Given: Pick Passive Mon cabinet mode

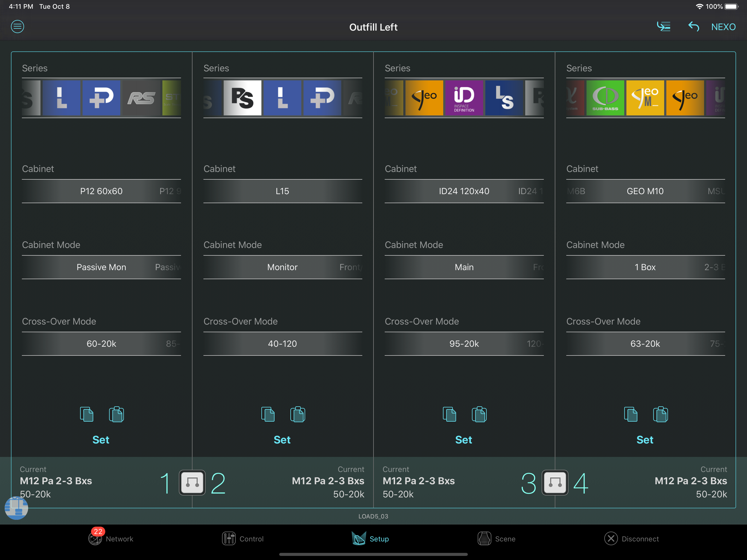Looking at the screenshot, I should click(x=101, y=267).
